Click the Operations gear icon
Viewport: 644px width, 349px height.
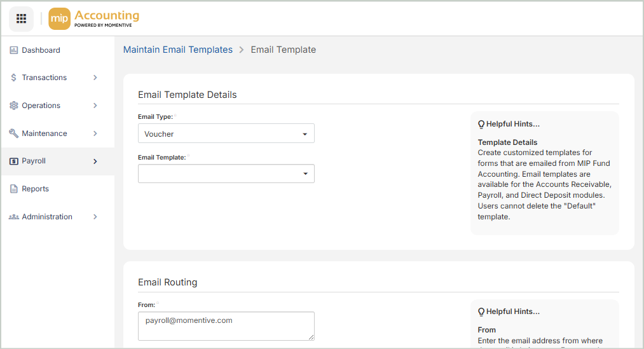point(14,106)
